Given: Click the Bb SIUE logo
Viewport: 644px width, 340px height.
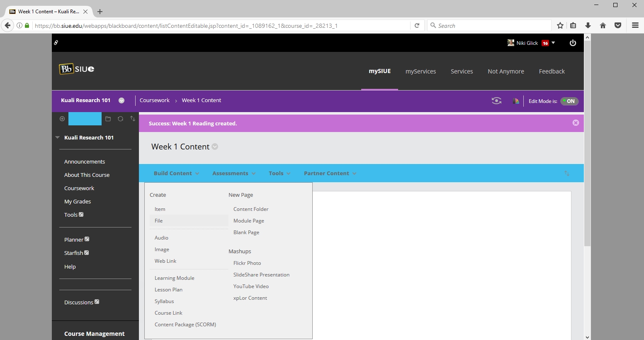Looking at the screenshot, I should click(77, 69).
